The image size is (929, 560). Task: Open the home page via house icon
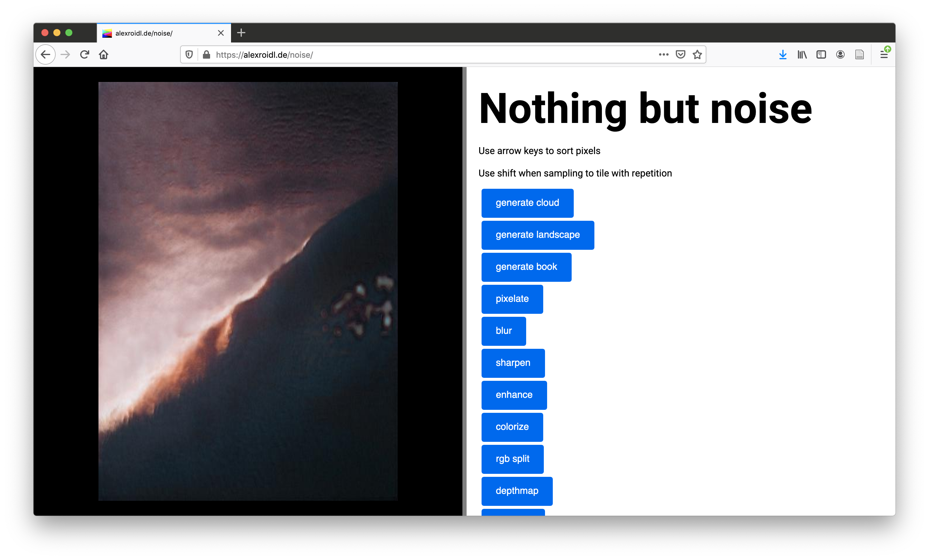104,55
